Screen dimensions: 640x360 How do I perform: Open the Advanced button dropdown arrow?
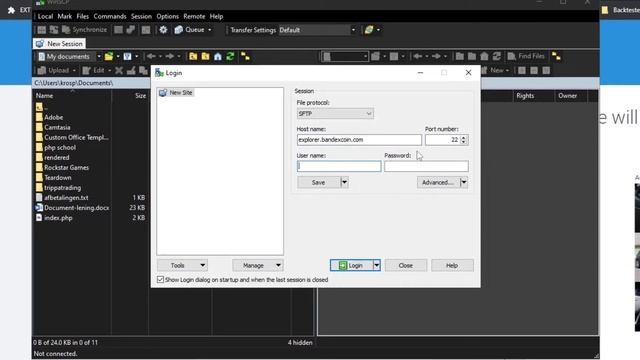(464, 182)
